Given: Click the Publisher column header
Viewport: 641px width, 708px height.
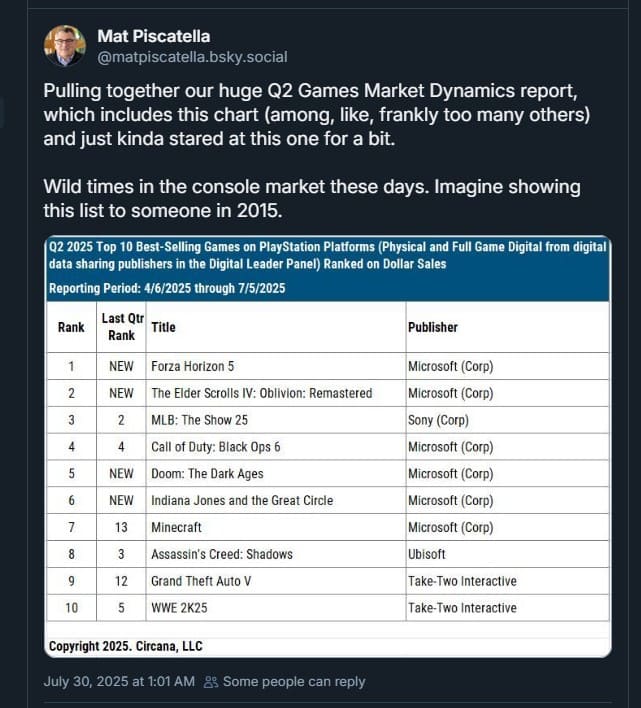Looking at the screenshot, I should (433, 327).
